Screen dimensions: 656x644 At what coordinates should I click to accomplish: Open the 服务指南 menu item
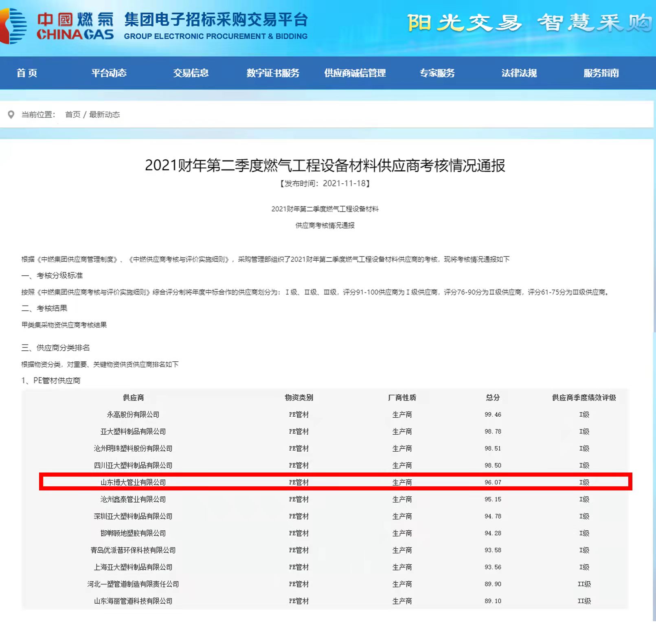(x=601, y=73)
